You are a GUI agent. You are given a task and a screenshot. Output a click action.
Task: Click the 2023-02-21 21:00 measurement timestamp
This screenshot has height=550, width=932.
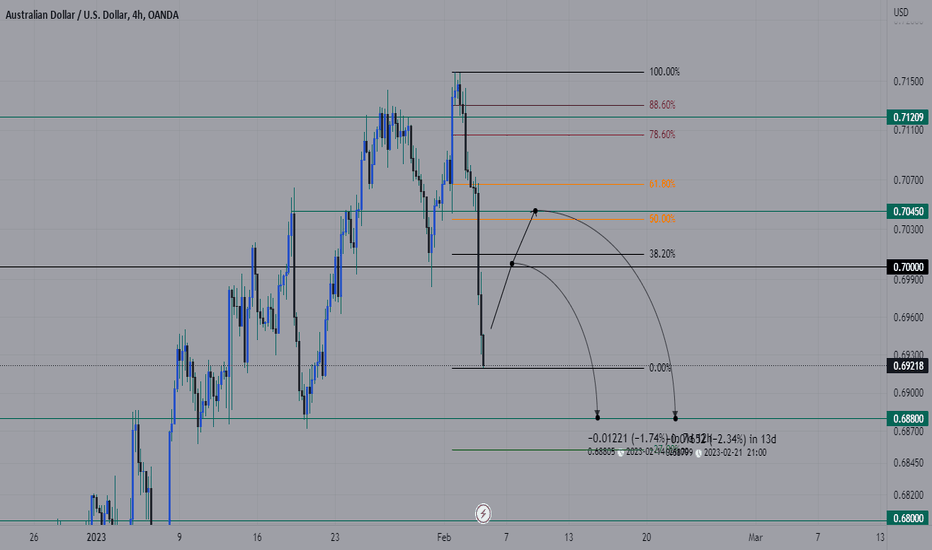pos(735,453)
